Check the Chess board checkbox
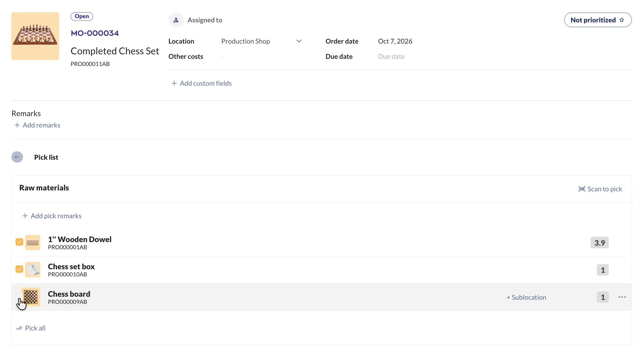 pyautogui.click(x=19, y=296)
